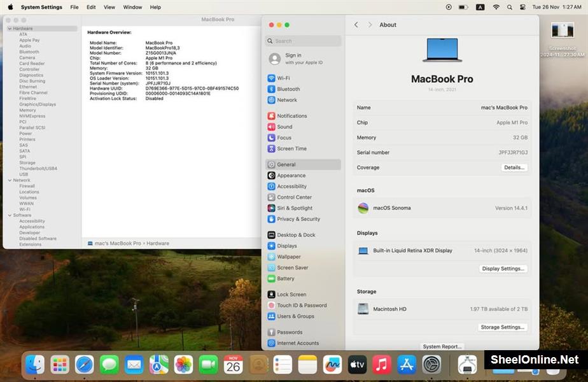Open the System Settings app menu

41,7
